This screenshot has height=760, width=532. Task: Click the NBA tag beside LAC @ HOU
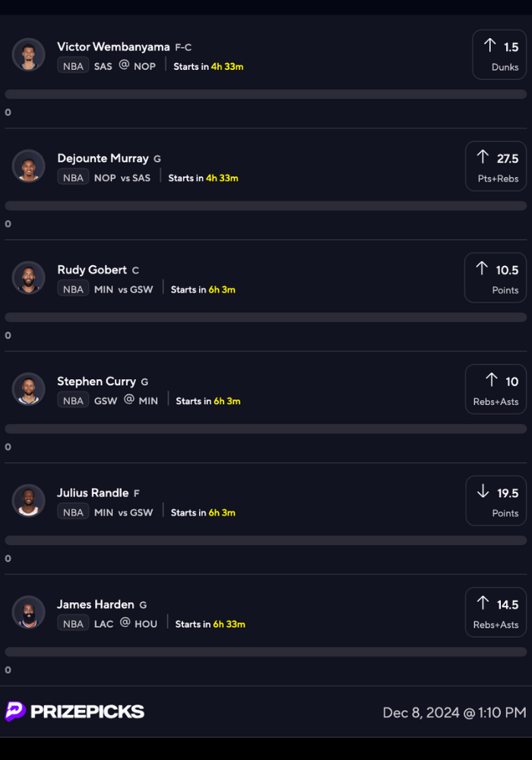73,624
